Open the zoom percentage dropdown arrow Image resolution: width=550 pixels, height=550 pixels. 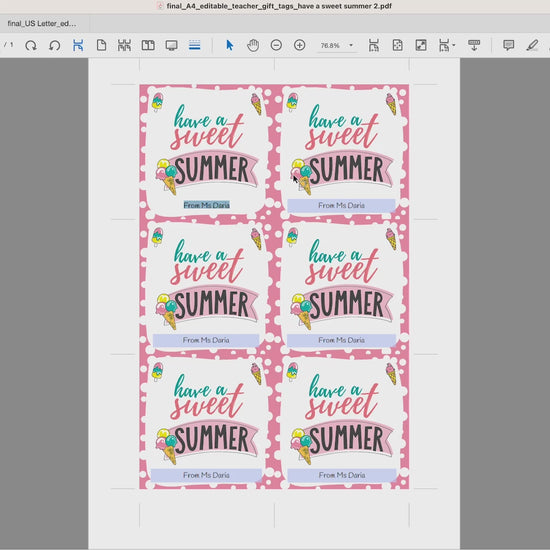pos(351,45)
